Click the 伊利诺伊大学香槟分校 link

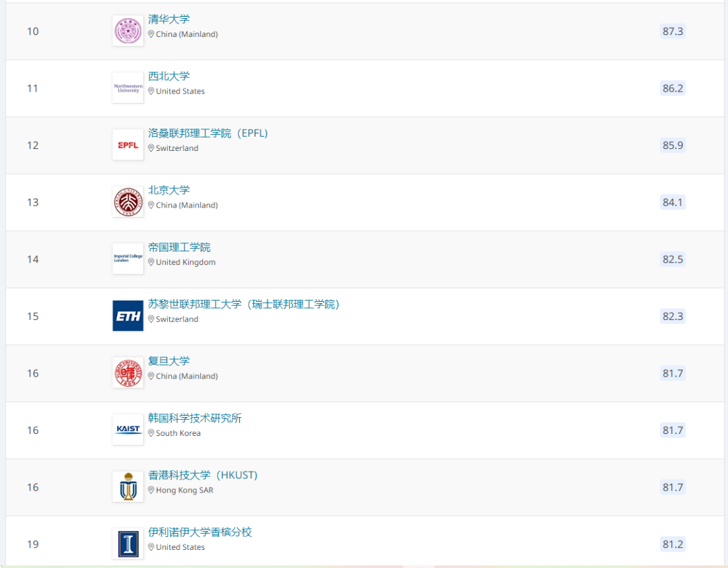(200, 532)
